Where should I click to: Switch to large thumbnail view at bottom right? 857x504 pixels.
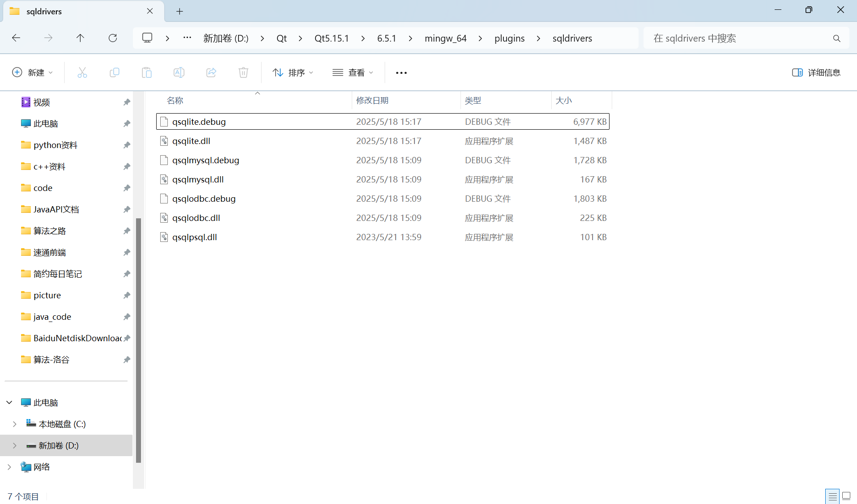[x=847, y=496]
